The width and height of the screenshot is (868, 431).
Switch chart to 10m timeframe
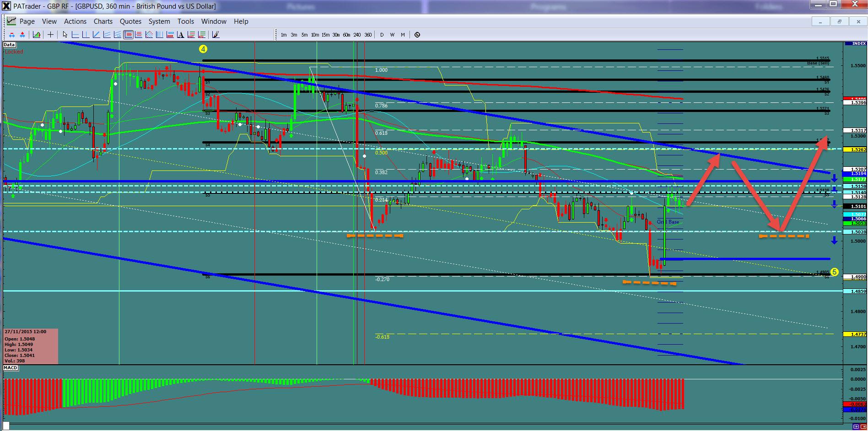point(315,35)
